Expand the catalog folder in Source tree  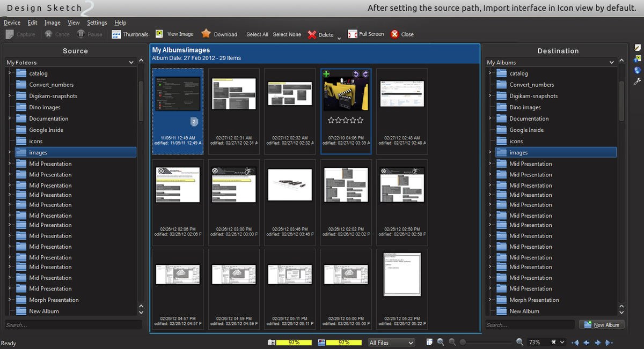[x=10, y=73]
